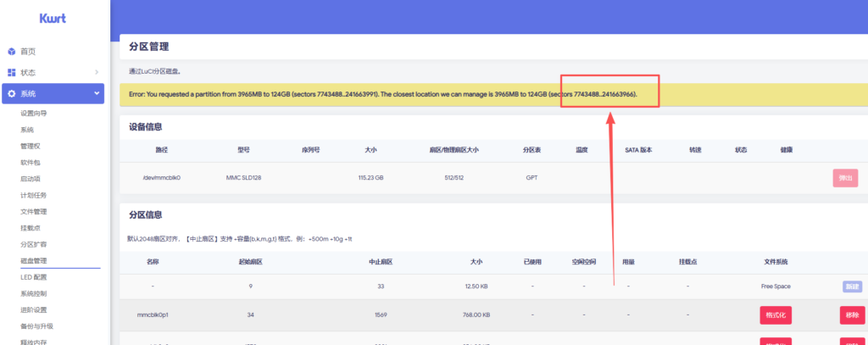Viewport: 868px width, 345px height.
Task: Open the 分区扩容 page
Action: pos(33,244)
